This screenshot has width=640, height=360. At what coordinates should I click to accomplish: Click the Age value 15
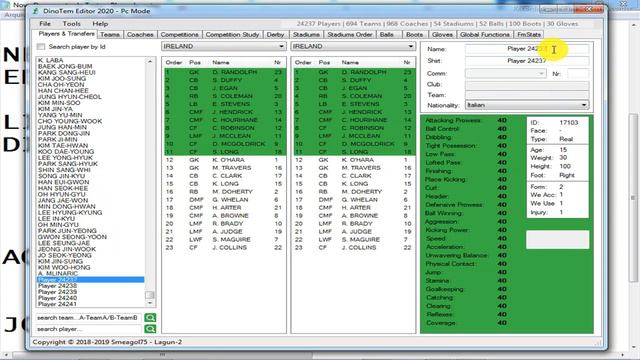[563, 150]
